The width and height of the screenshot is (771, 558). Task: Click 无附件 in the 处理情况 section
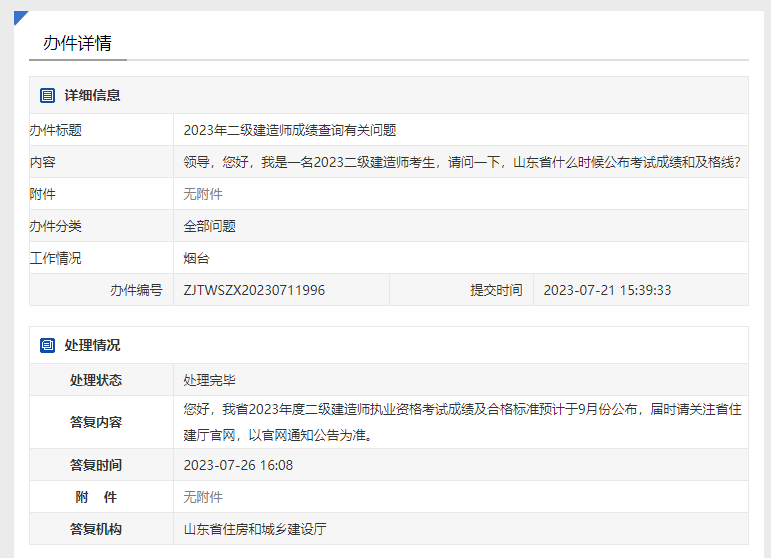click(x=203, y=497)
